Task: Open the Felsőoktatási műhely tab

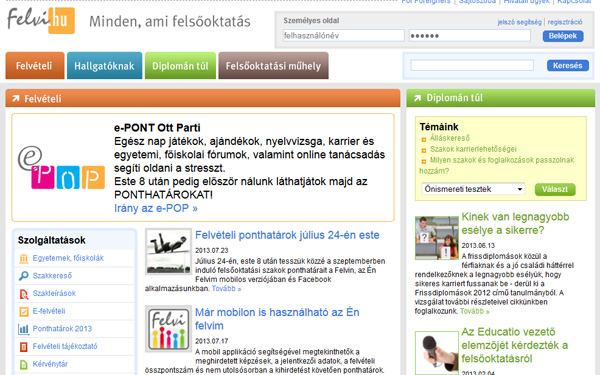Action: [x=273, y=66]
